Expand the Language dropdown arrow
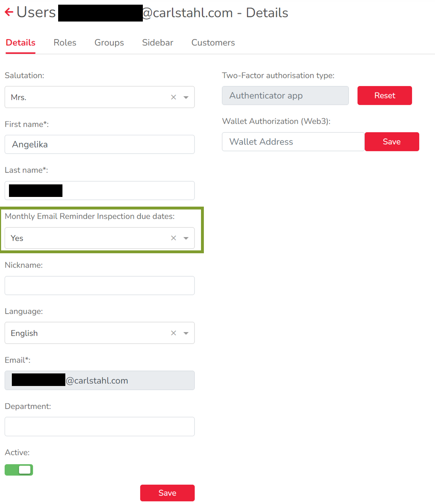Viewport: 435px width, 504px height. tap(186, 333)
